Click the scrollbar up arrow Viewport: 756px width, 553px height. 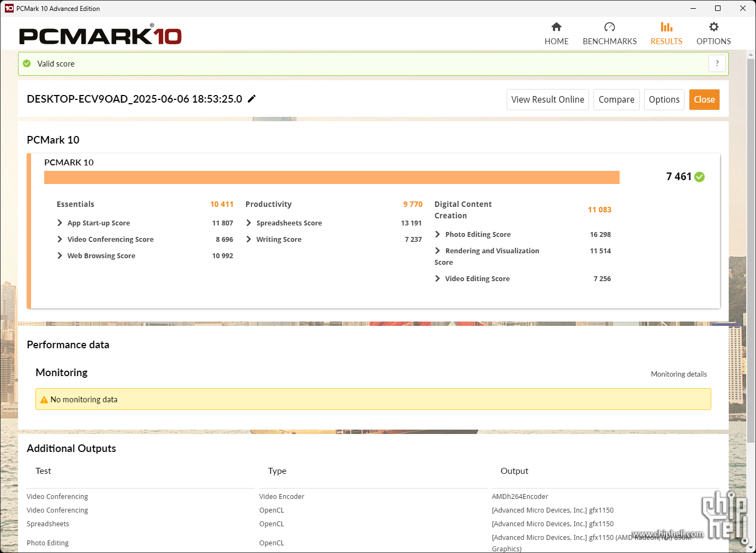click(751, 55)
